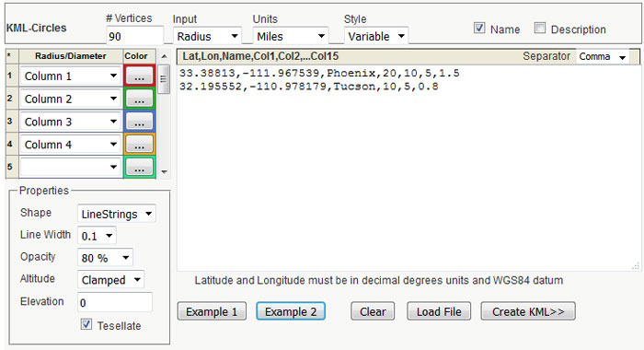
Task: Open the red color picker for row 1
Action: [x=139, y=76]
